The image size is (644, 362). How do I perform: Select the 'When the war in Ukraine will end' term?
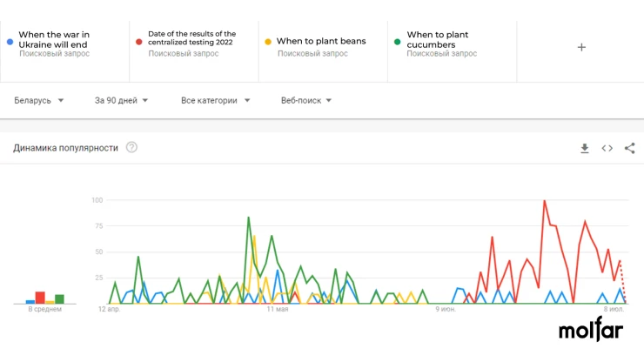[x=54, y=39]
